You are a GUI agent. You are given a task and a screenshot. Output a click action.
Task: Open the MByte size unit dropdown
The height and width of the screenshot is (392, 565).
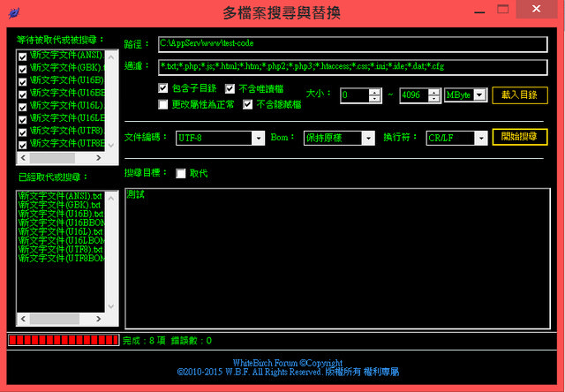point(479,94)
